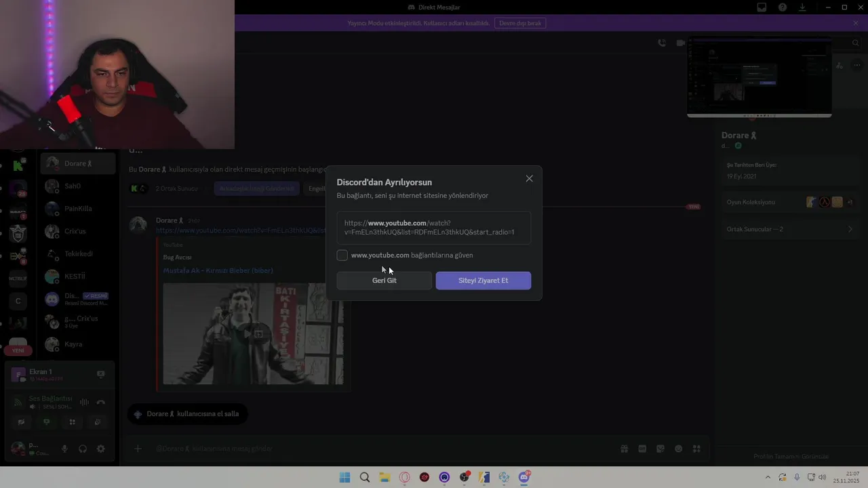The width and height of the screenshot is (868, 488).
Task: Open the official Discord RESMİ message
Action: click(x=78, y=299)
